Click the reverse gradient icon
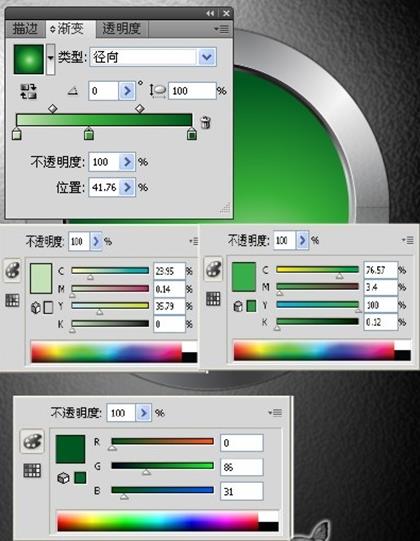This screenshot has width=420, height=541. pyautogui.click(x=28, y=91)
